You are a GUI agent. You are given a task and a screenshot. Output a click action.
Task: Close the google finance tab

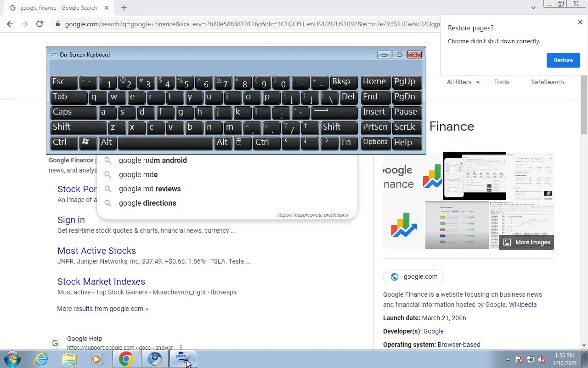pyautogui.click(x=107, y=8)
